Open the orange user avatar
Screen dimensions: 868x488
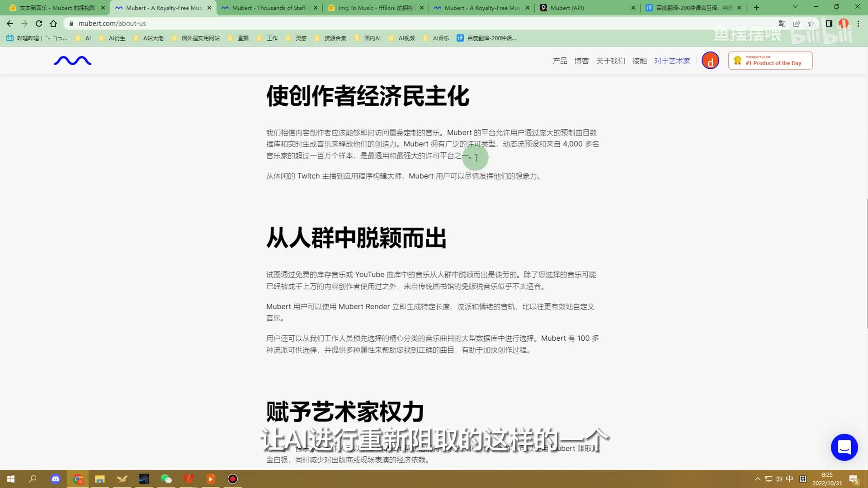710,61
